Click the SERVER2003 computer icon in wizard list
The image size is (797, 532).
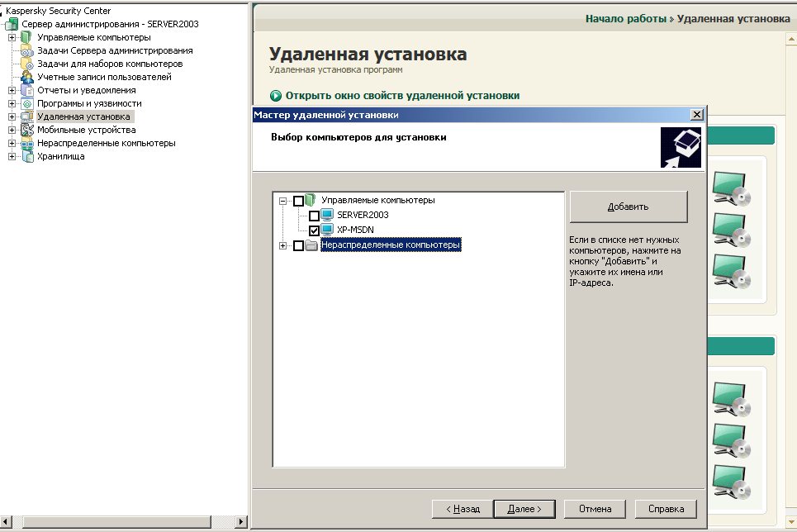[x=327, y=215]
